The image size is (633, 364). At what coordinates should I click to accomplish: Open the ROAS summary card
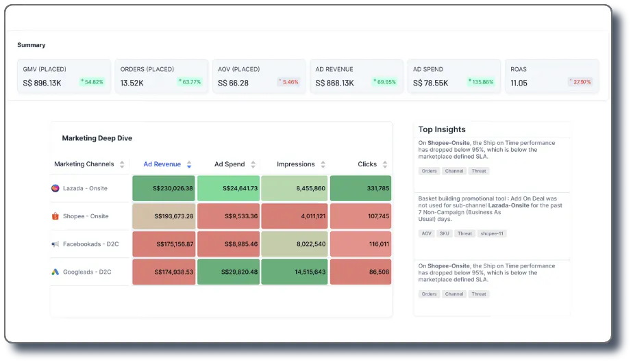[x=552, y=76]
